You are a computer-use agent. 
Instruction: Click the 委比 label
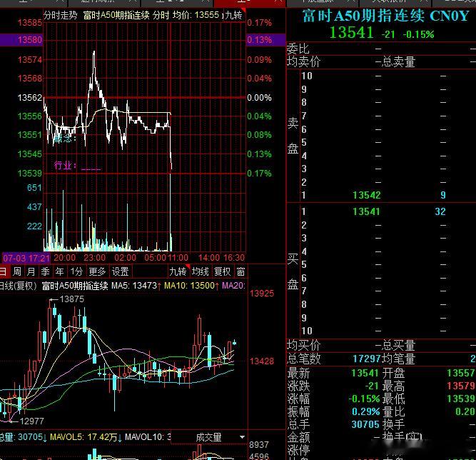[x=298, y=49]
